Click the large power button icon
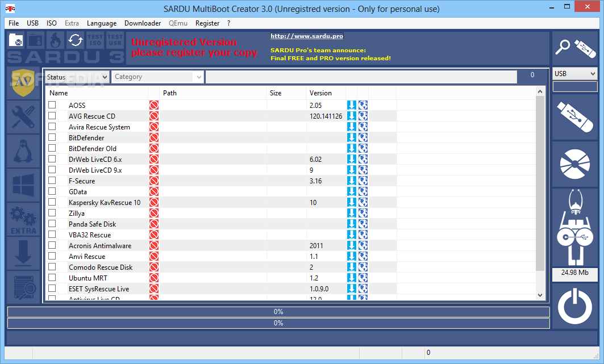The image size is (604, 364). [x=574, y=307]
